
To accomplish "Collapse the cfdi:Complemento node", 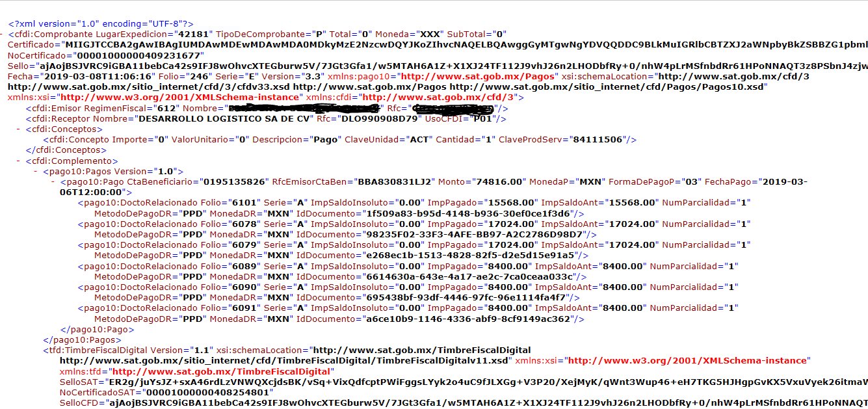I will 19,161.
